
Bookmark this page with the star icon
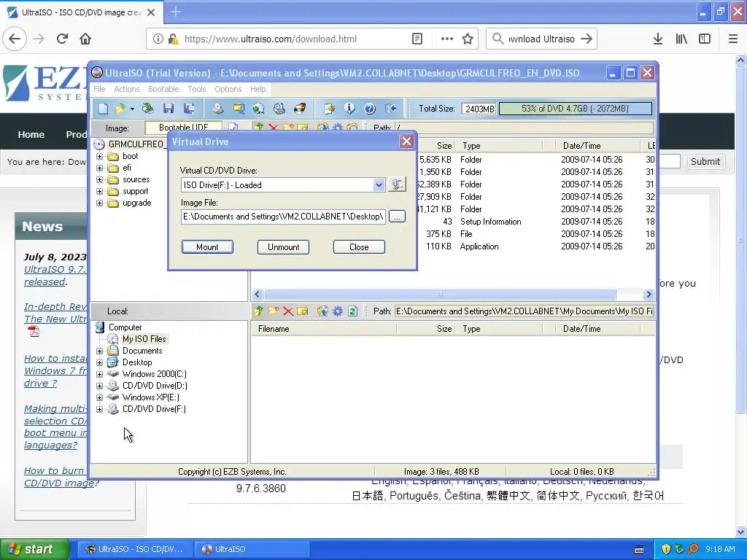(468, 39)
